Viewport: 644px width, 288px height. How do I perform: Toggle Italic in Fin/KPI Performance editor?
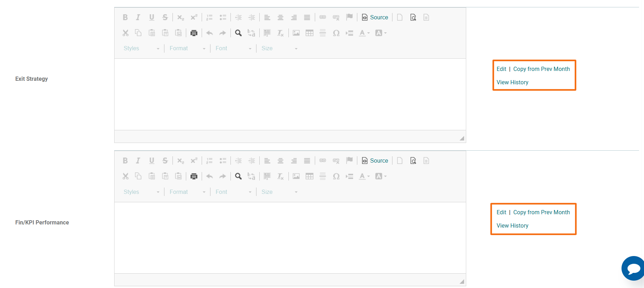138,161
